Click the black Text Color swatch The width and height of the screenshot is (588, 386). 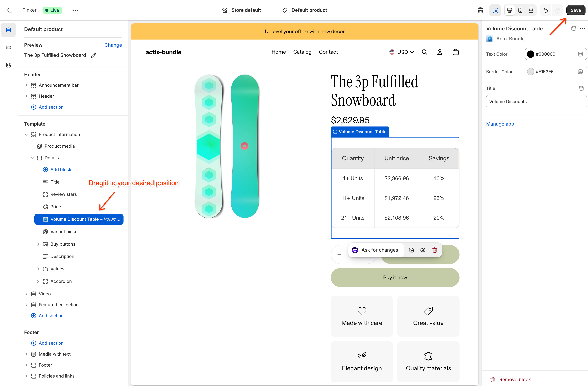530,54
